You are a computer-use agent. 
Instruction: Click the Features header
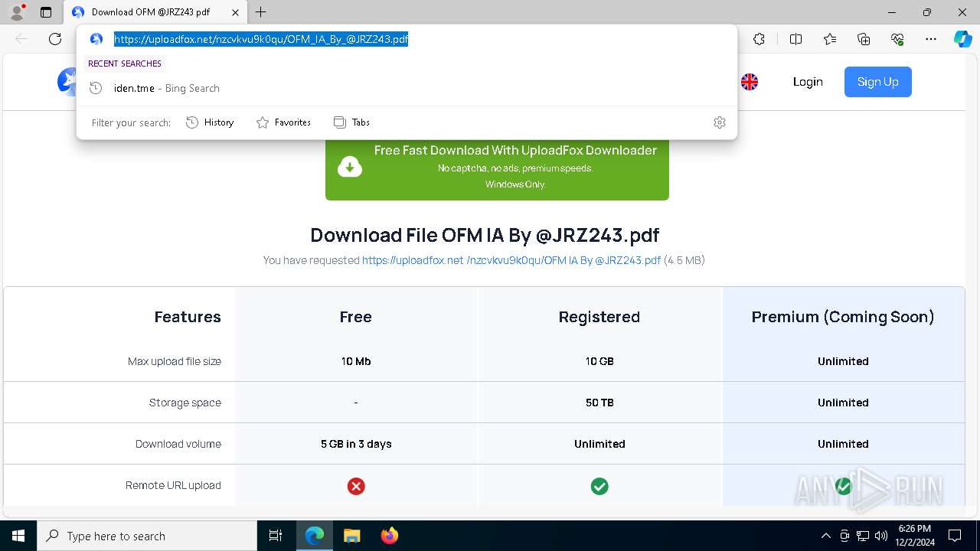click(188, 317)
